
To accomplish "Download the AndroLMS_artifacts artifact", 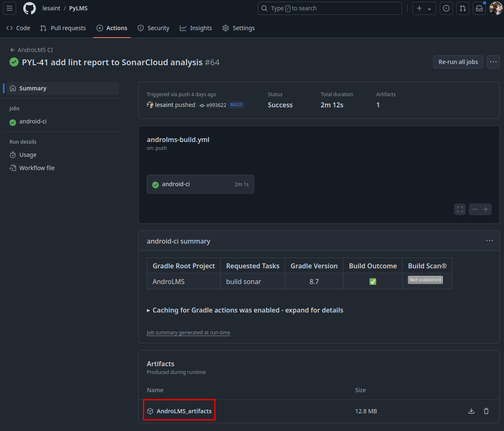I will (x=471, y=411).
